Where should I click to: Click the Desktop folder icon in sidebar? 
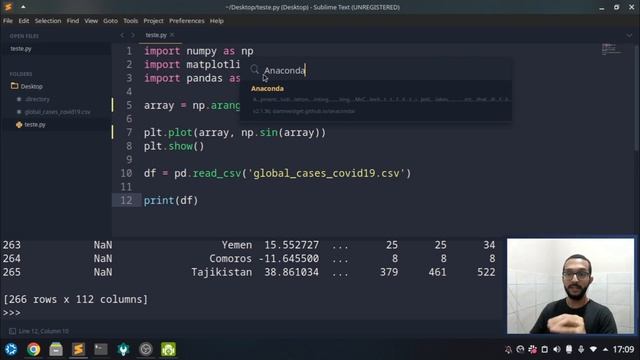click(15, 86)
